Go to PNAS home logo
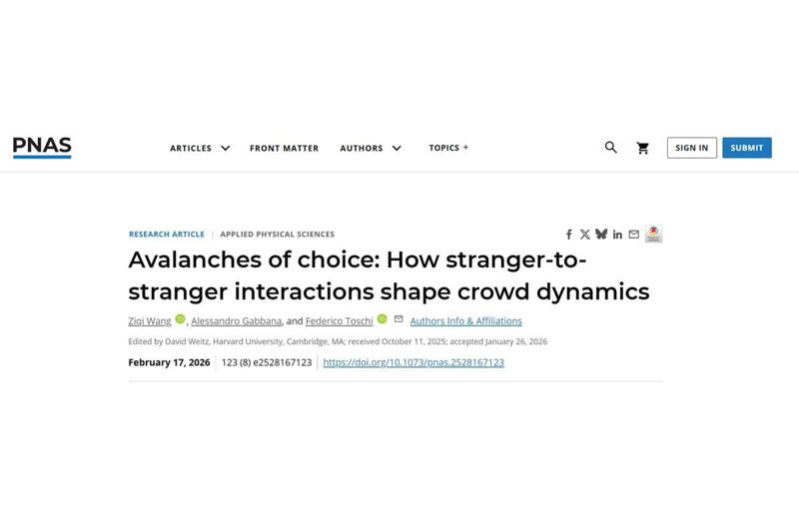 coord(42,148)
